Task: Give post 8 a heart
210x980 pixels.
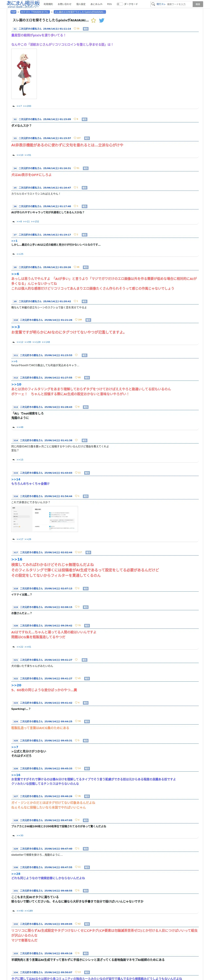Action: tap(75, 267)
